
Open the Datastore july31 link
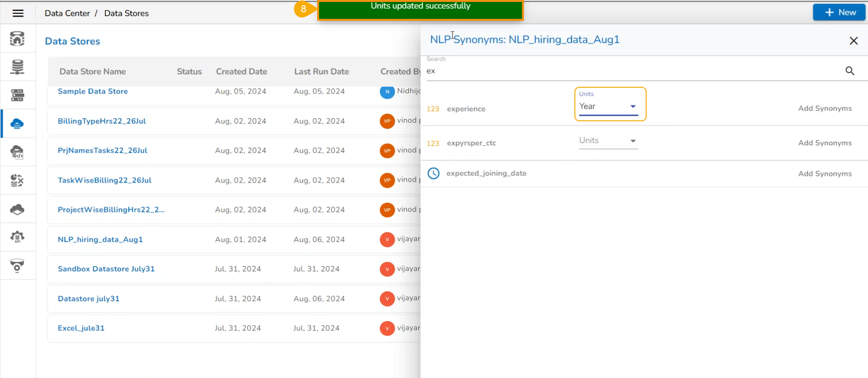[88, 299]
